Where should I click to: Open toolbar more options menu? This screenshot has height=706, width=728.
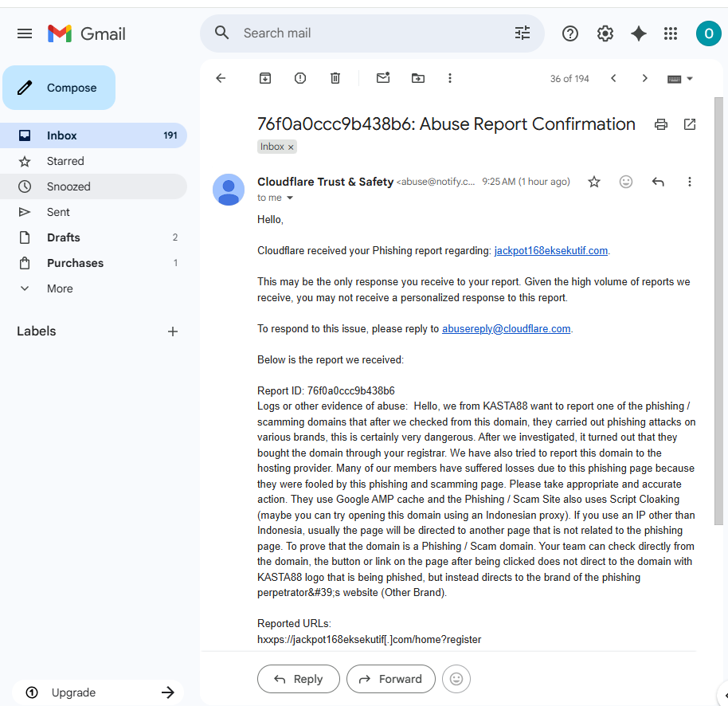pos(450,78)
